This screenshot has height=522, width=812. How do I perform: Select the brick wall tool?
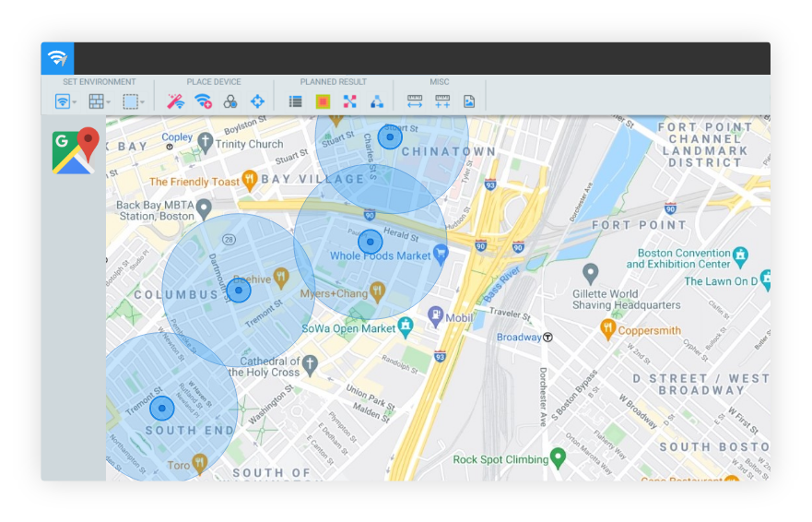point(96,101)
